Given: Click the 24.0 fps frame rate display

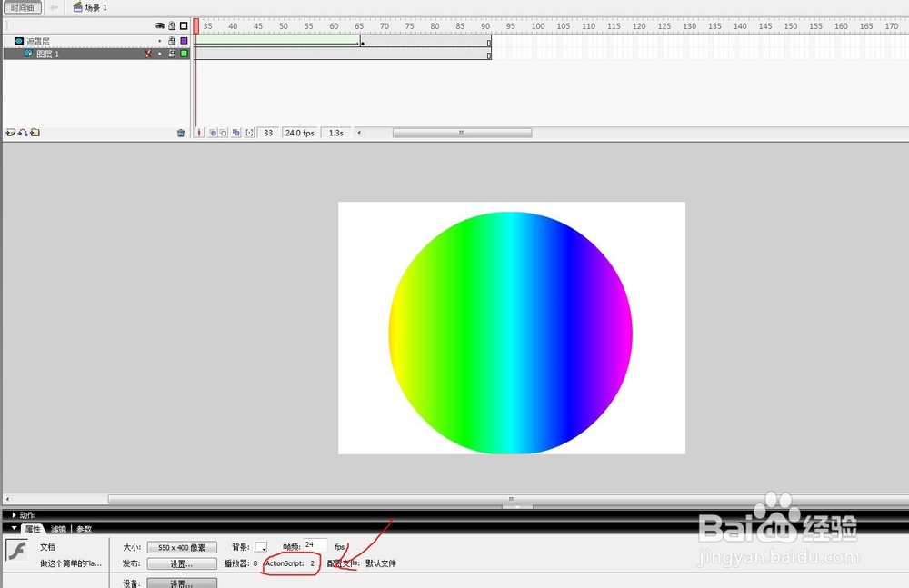Looking at the screenshot, I should pyautogui.click(x=300, y=133).
